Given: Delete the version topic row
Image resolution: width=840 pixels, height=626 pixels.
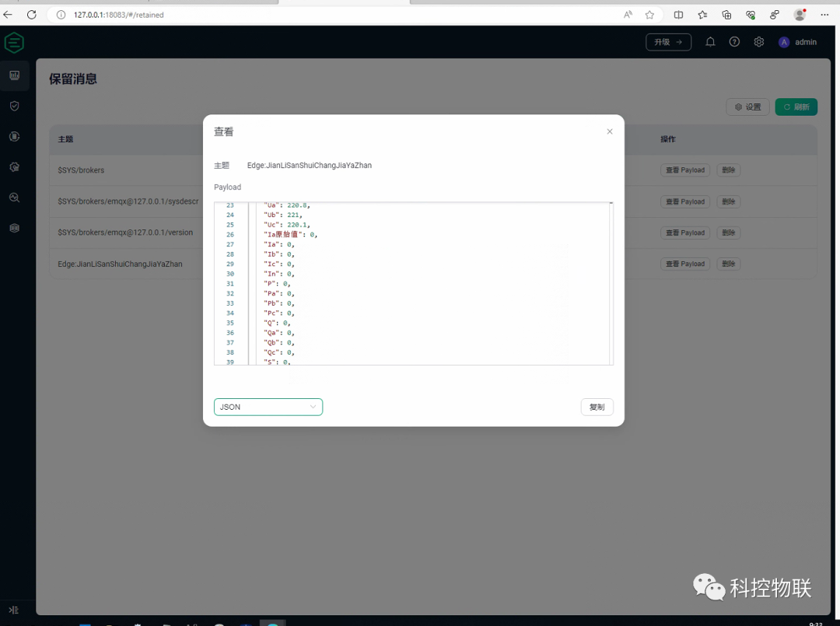Looking at the screenshot, I should click(x=728, y=233).
